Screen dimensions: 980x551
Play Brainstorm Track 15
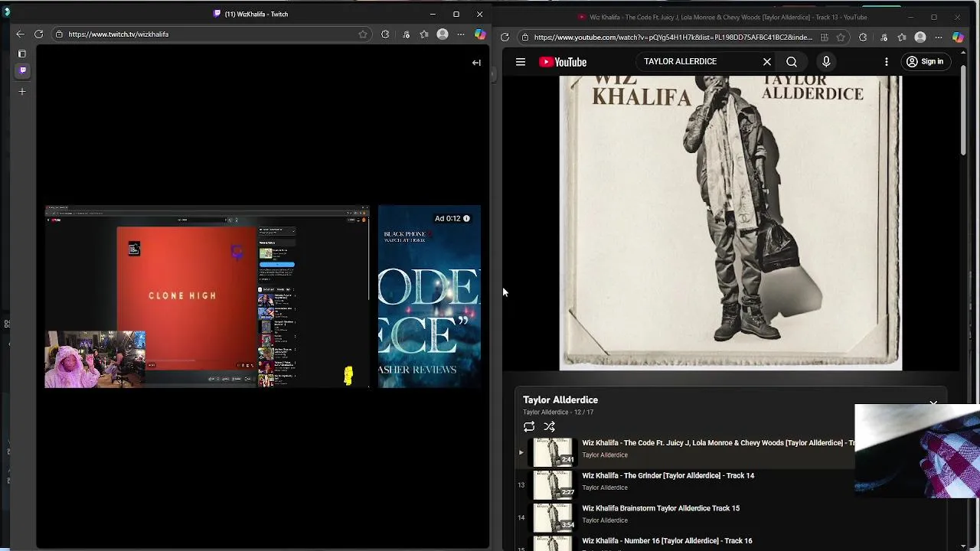click(661, 508)
